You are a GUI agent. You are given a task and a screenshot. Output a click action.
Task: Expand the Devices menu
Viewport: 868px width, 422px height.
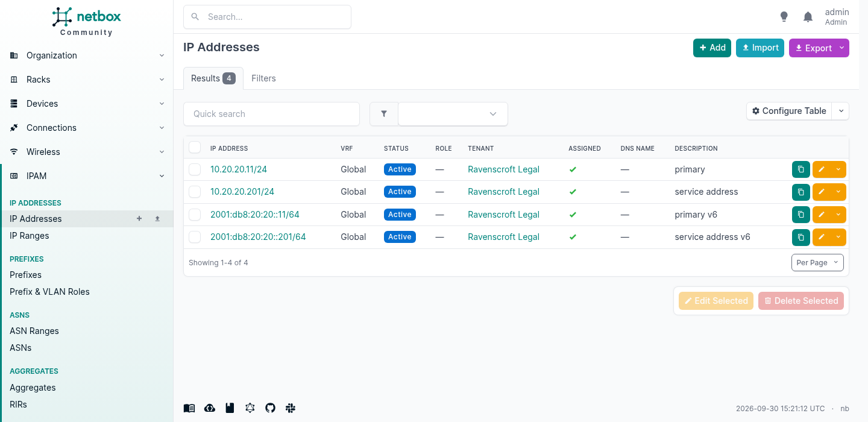87,104
